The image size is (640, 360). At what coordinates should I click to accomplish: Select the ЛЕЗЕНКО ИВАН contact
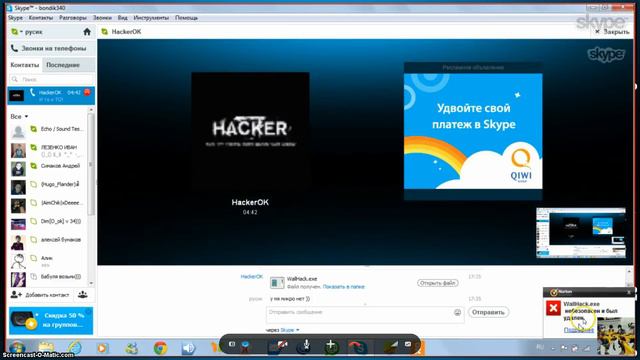click(x=48, y=150)
